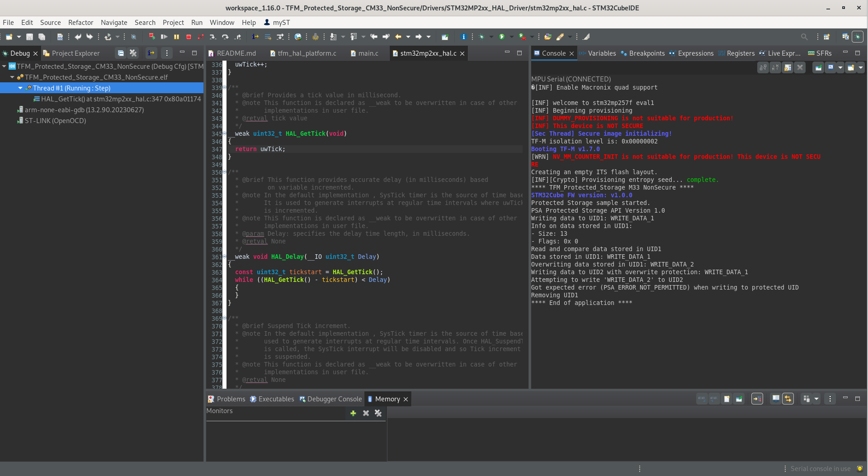Open the README.md editor tab
This screenshot has height=476, width=868.
click(x=232, y=53)
